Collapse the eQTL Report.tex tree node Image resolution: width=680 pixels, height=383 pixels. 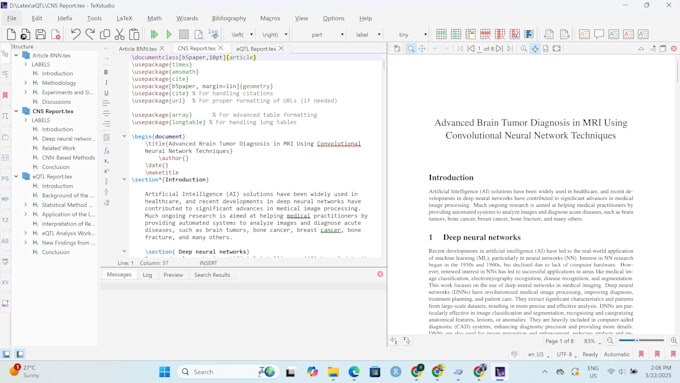(16, 176)
